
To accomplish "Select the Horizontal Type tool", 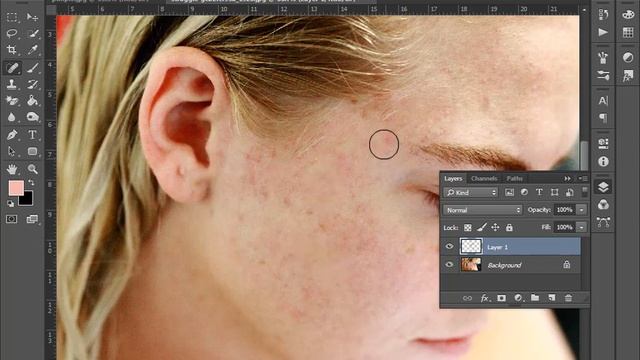I will point(32,134).
